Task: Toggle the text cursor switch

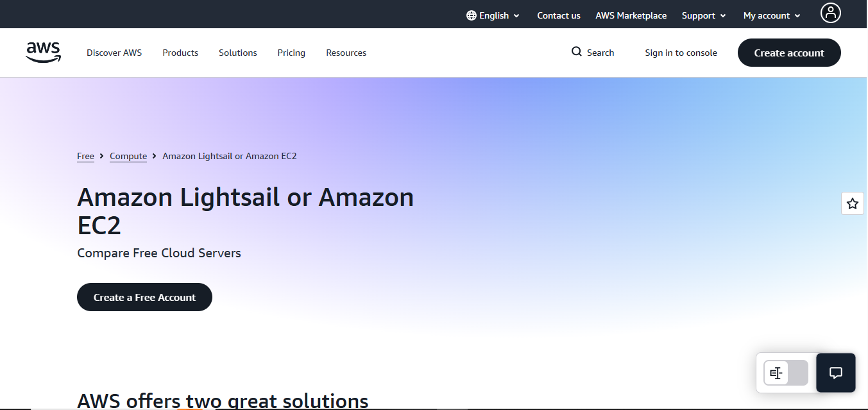Action: tap(786, 373)
